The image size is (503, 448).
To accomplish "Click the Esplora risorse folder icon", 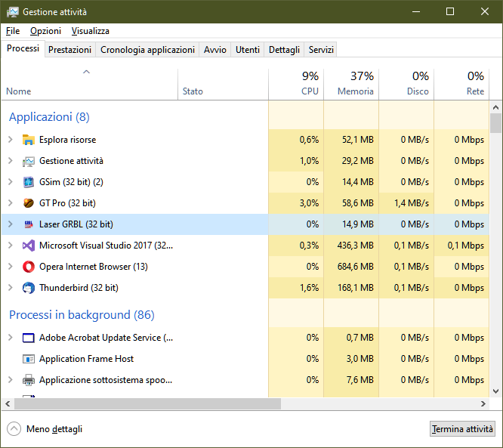I will click(28, 140).
